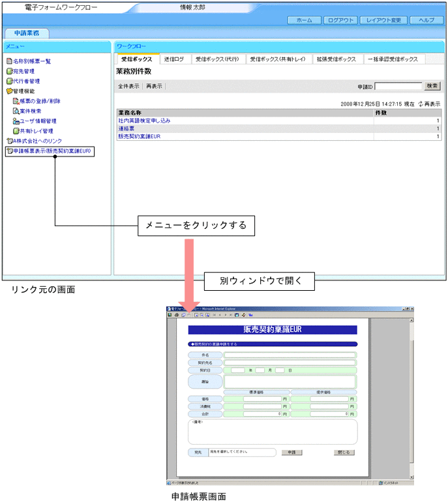Viewport: 448px width, 504px height.
Task: Click the 閉じる button in the form window
Action: 344,452
